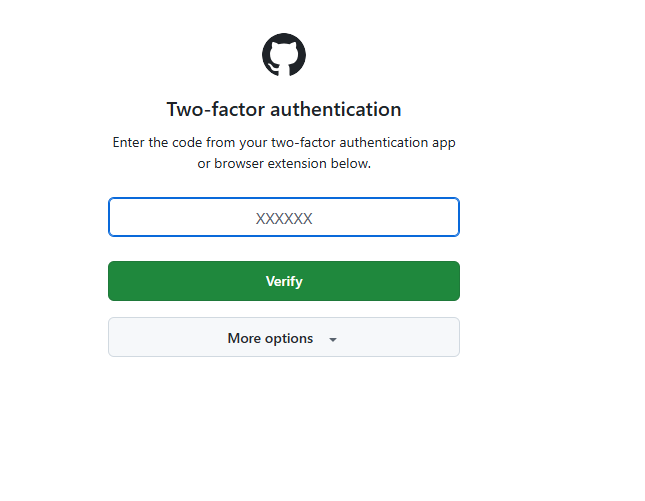Click the 'More options' label text

tap(270, 338)
